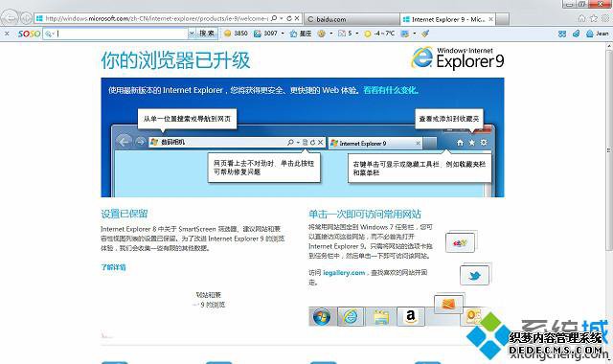Open Favorites with the star icon
Image resolution: width=613 pixels, height=364 pixels.
[594, 18]
